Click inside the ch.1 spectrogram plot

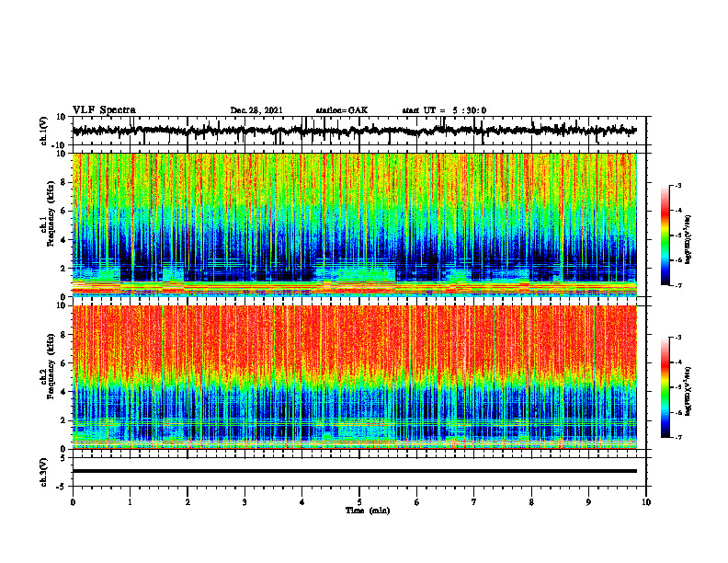point(354,224)
